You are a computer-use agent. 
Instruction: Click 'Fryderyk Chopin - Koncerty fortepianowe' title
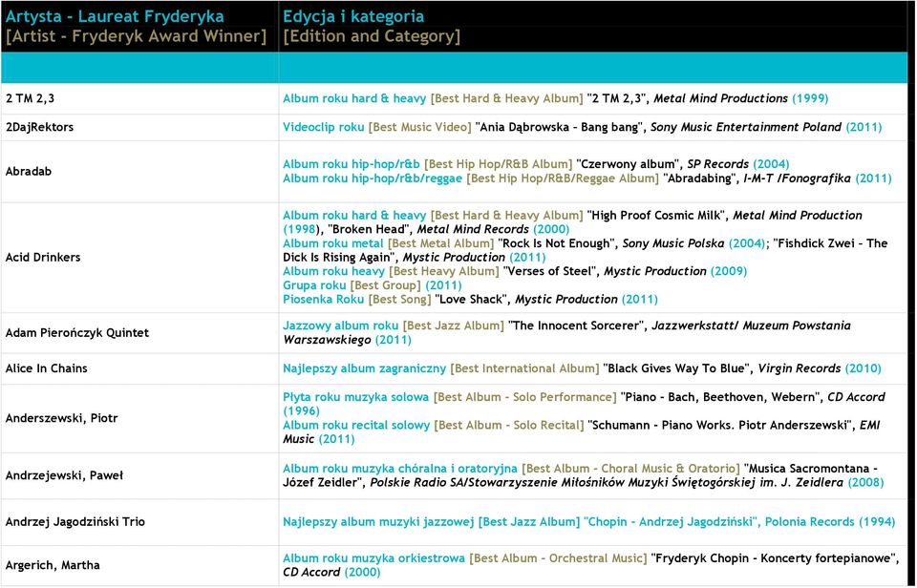[x=775, y=558]
